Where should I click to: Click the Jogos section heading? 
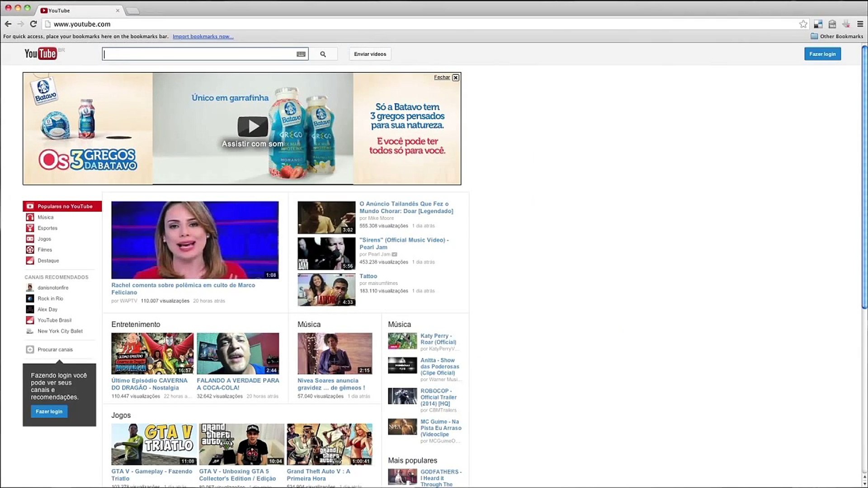click(121, 415)
